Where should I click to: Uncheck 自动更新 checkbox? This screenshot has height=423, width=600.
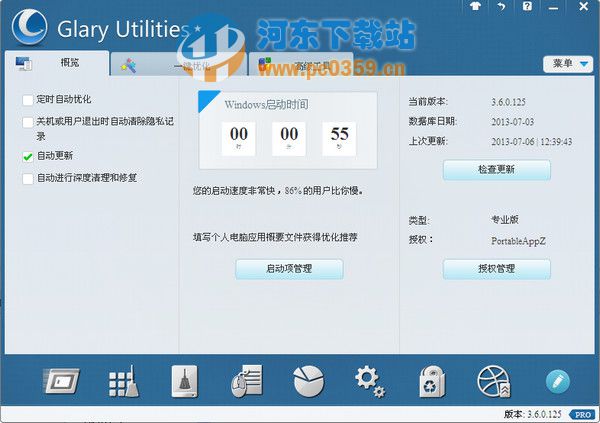click(x=28, y=157)
